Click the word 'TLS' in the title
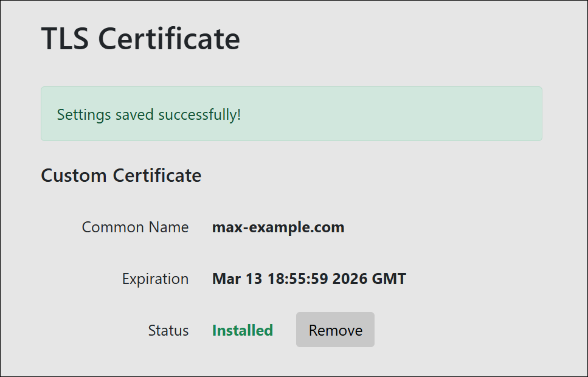 pos(66,38)
